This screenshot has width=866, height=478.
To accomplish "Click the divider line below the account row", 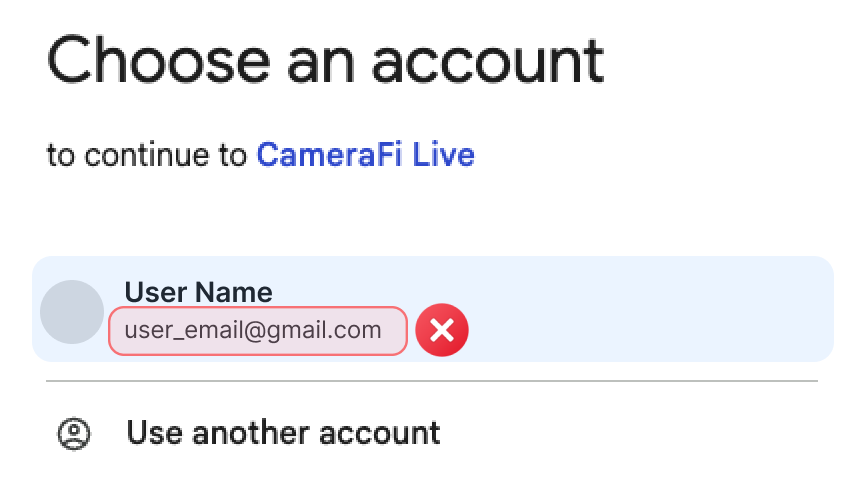I will click(432, 381).
